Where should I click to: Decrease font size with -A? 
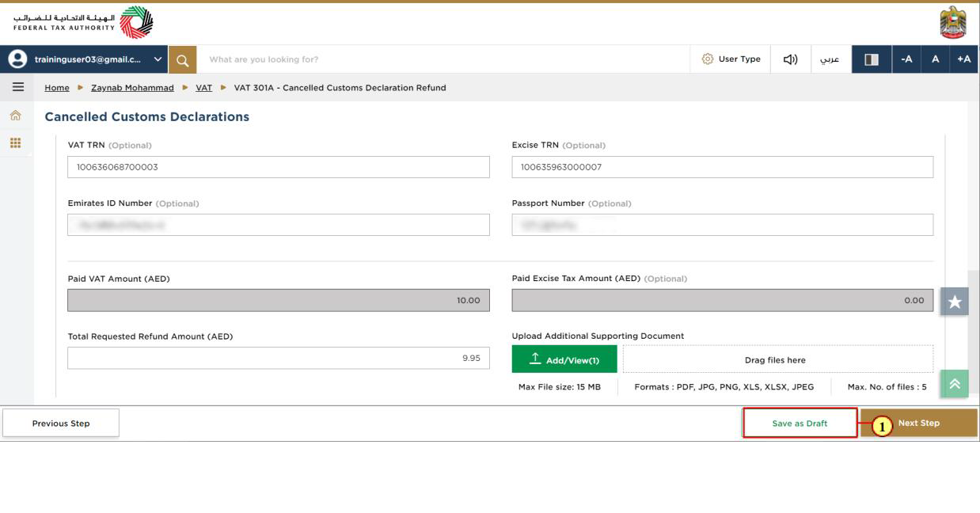pos(906,59)
